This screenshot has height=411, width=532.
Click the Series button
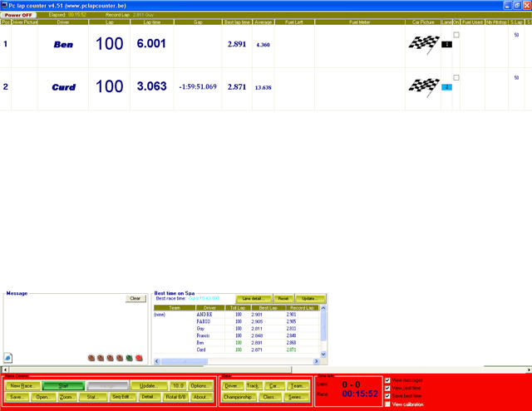click(296, 397)
